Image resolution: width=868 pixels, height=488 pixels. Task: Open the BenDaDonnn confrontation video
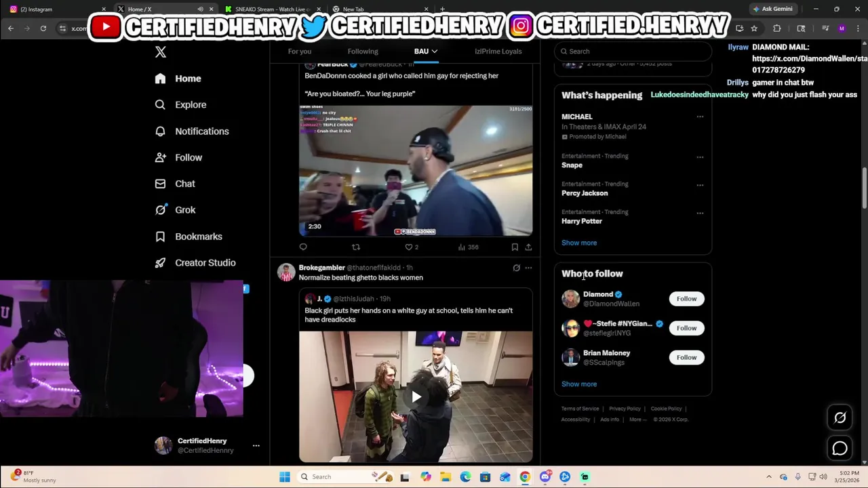416,171
